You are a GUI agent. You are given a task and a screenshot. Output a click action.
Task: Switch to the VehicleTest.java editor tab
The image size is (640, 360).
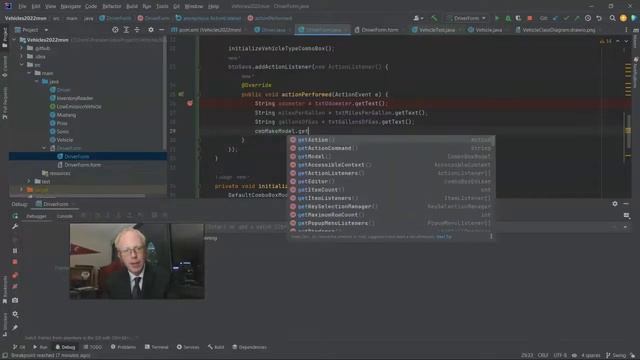pyautogui.click(x=436, y=30)
